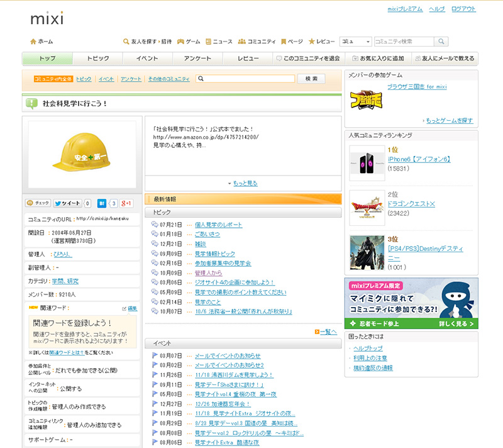Open ゲーム from the controller icon

click(x=181, y=42)
